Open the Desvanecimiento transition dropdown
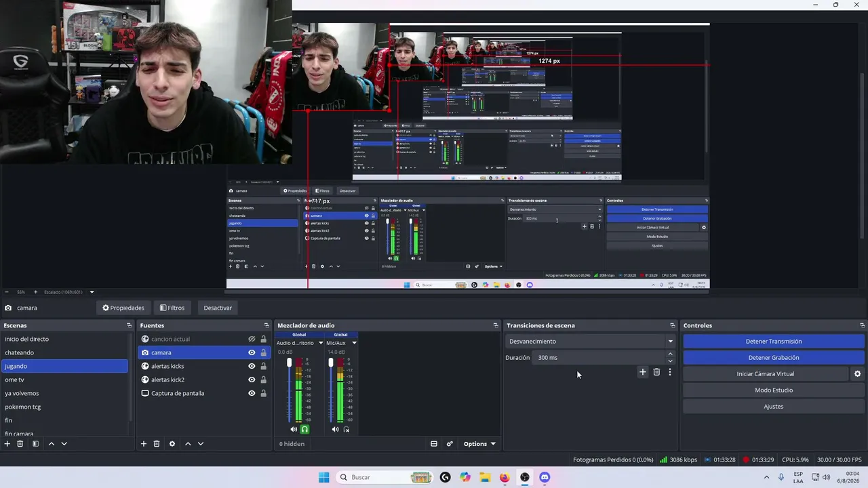This screenshot has width=868, height=488. [591, 342]
